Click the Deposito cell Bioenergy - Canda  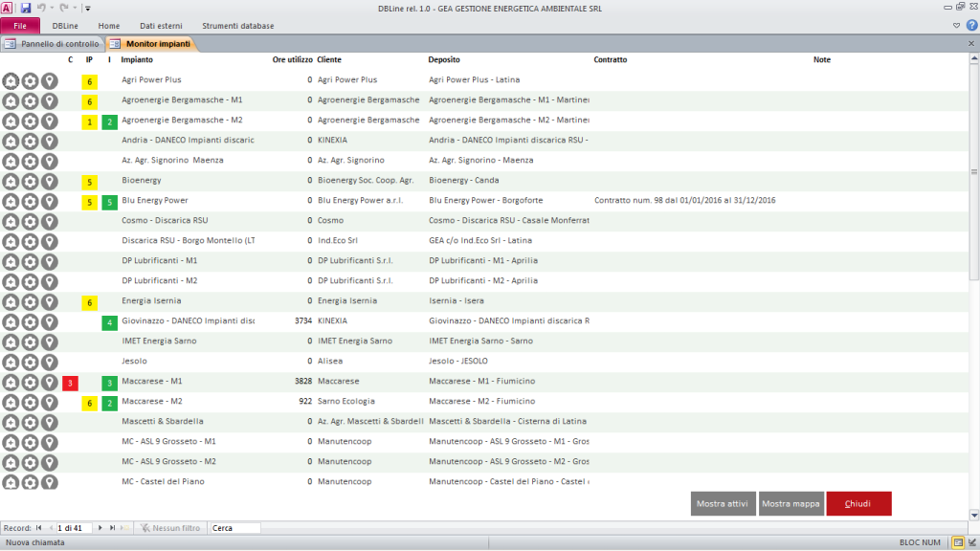[x=464, y=180]
